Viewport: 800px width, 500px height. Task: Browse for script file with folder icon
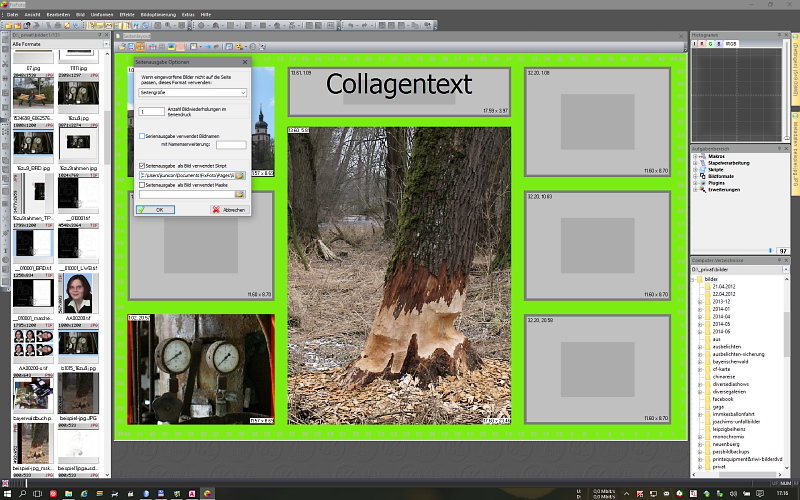(x=239, y=176)
